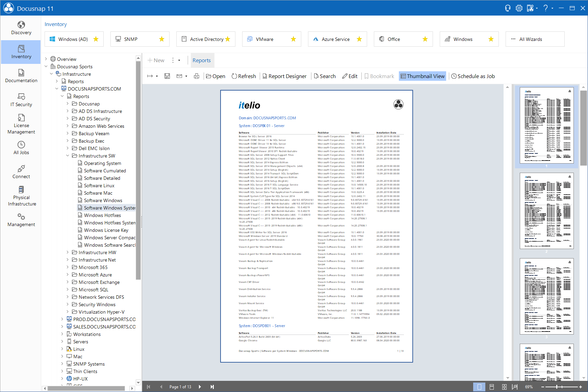Toggle favorite star on Azure Service
588x392 pixels.
(x=359, y=39)
